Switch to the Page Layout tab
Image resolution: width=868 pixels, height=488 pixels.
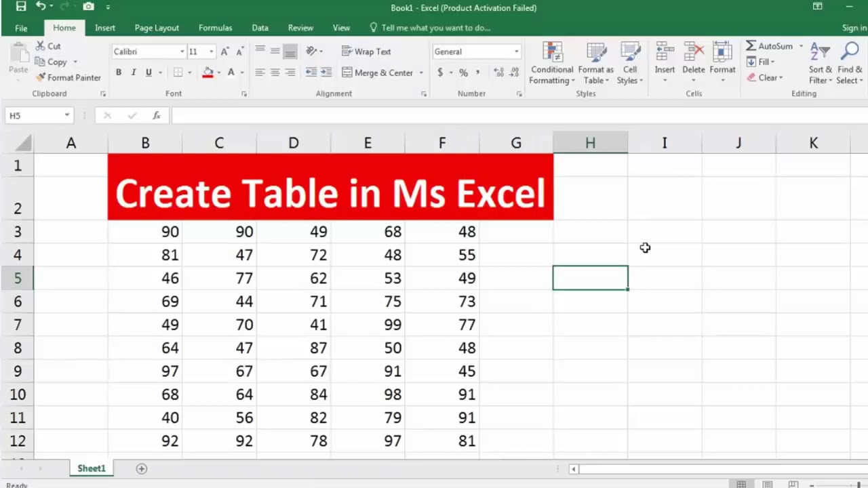[x=157, y=28]
